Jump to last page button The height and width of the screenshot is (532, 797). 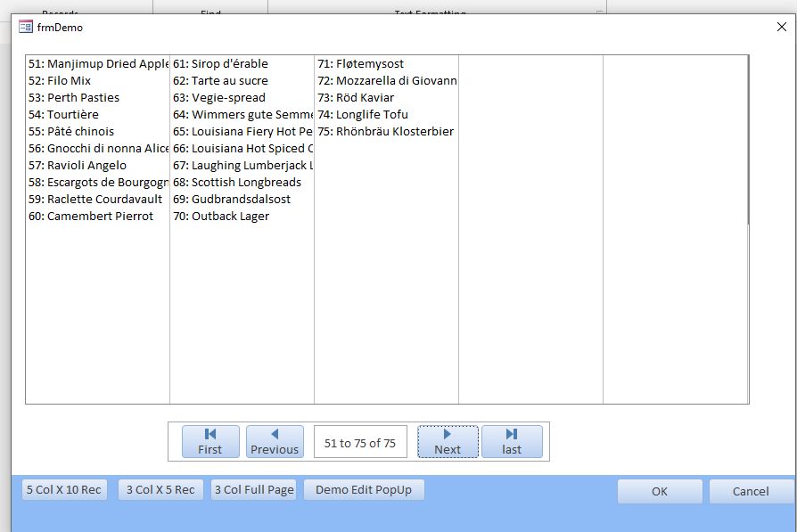coord(512,442)
